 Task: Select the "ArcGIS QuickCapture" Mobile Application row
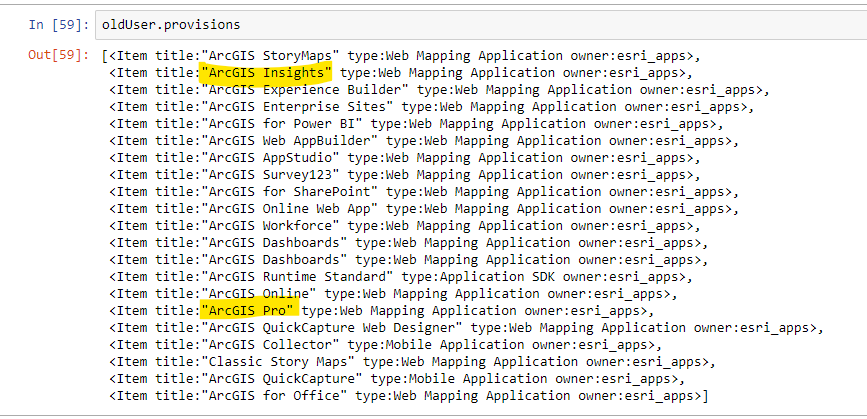click(397, 379)
